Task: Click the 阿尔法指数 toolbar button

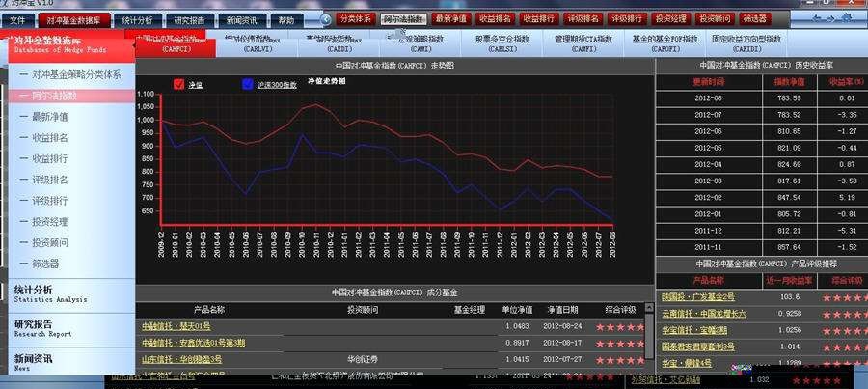Action: coord(403,19)
